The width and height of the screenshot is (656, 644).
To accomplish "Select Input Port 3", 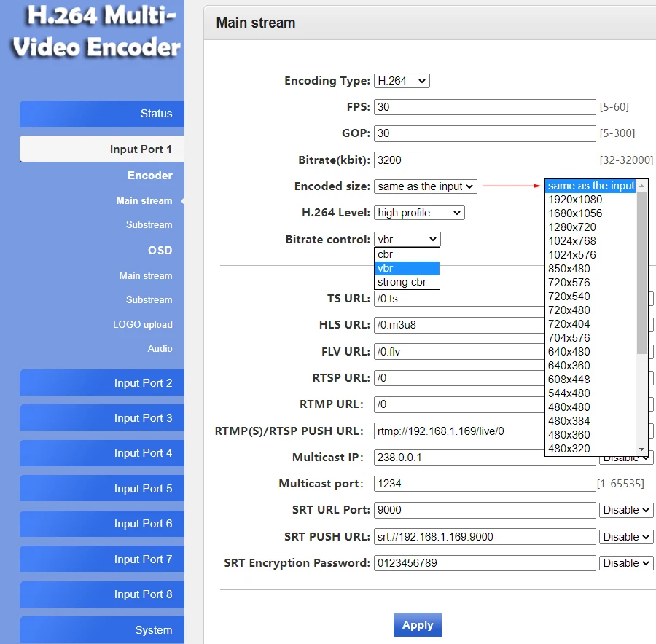I will pyautogui.click(x=102, y=417).
